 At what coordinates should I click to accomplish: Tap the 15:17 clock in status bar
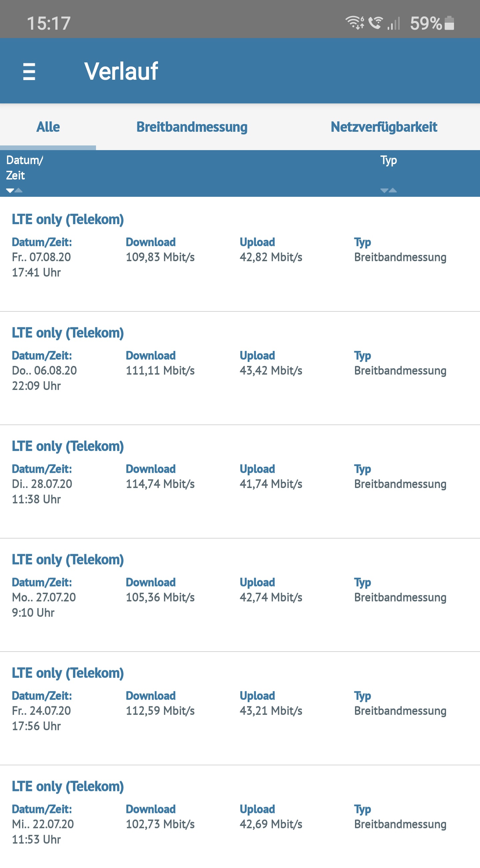[48, 23]
